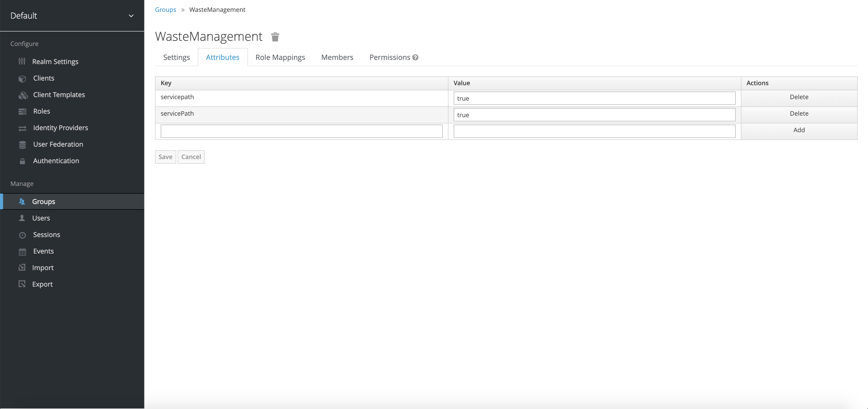Image resolution: width=868 pixels, height=409 pixels.
Task: Open the Members tab
Action: click(x=337, y=57)
